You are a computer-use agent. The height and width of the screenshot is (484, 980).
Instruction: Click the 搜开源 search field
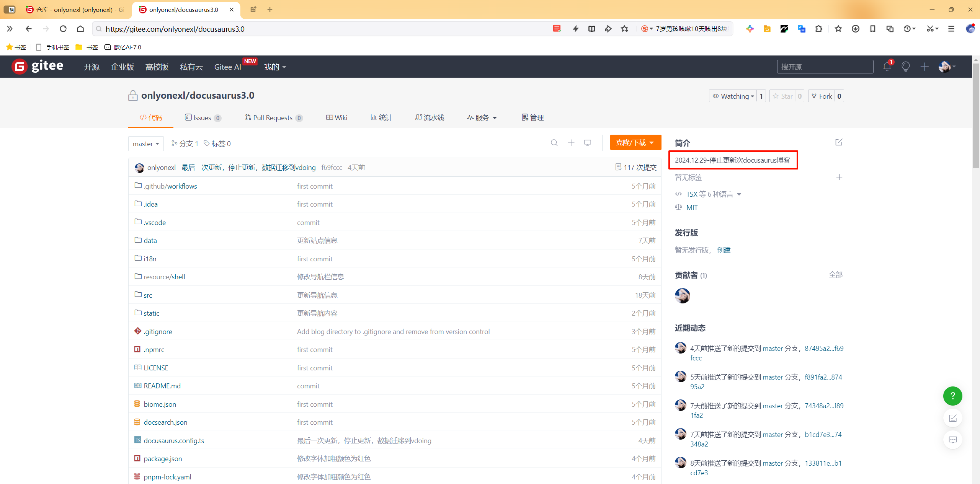pos(825,67)
